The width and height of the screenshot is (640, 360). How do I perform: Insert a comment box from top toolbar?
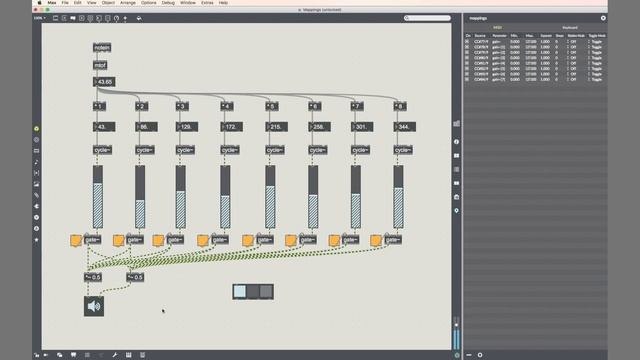tap(73, 18)
